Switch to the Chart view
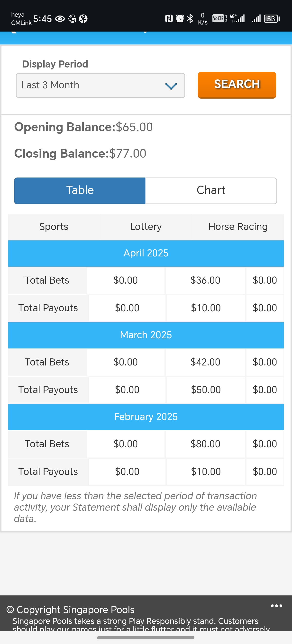Screen dimensions: 292x644 pyautogui.click(x=211, y=190)
